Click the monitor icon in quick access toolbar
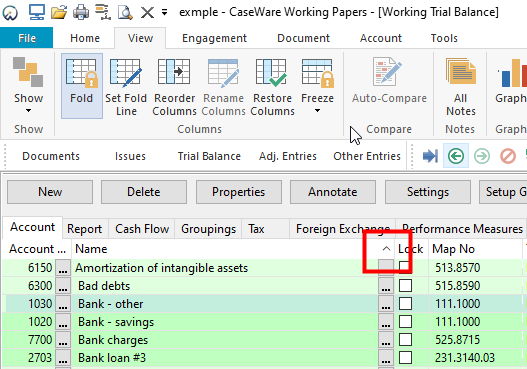527x369 pixels. pyautogui.click(x=37, y=12)
